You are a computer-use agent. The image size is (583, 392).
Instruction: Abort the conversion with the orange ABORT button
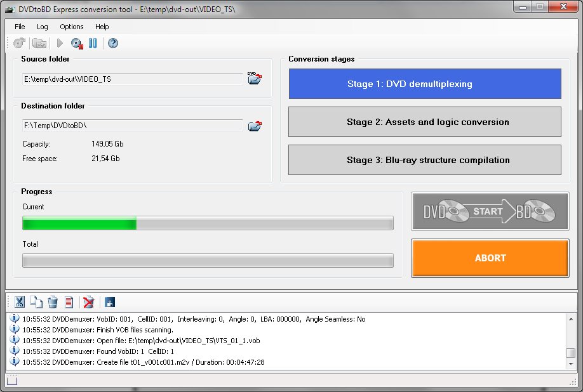point(490,258)
